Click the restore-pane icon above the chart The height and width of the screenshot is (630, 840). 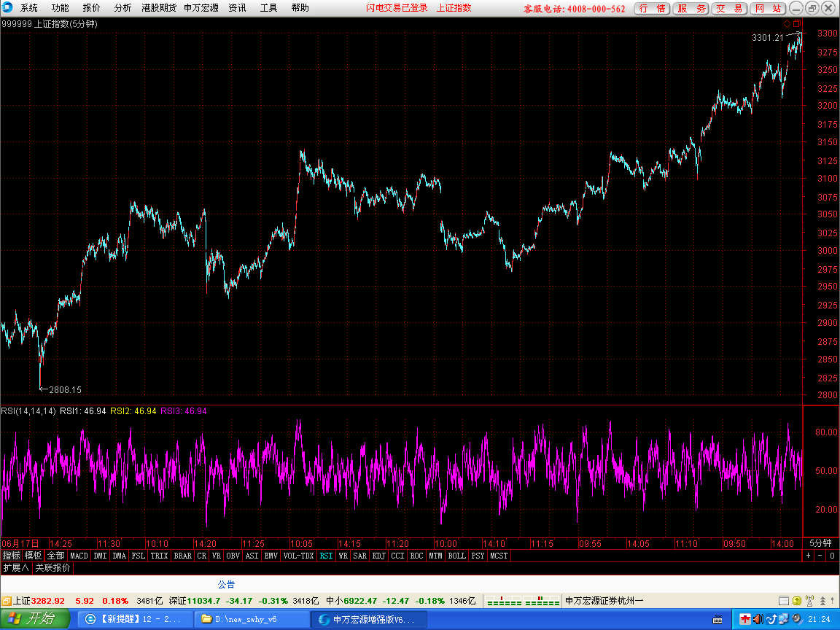(x=797, y=23)
